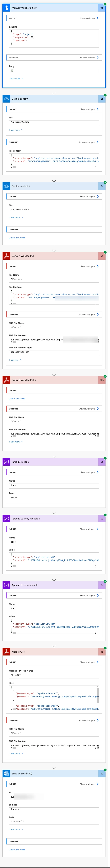Click the Array Type field in Initialize variable

coord(54,498)
